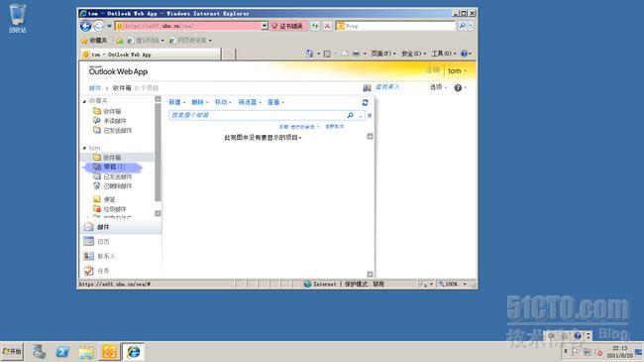Expand the address bar dropdown arrow
The height and width of the screenshot is (362, 644).
click(x=265, y=26)
